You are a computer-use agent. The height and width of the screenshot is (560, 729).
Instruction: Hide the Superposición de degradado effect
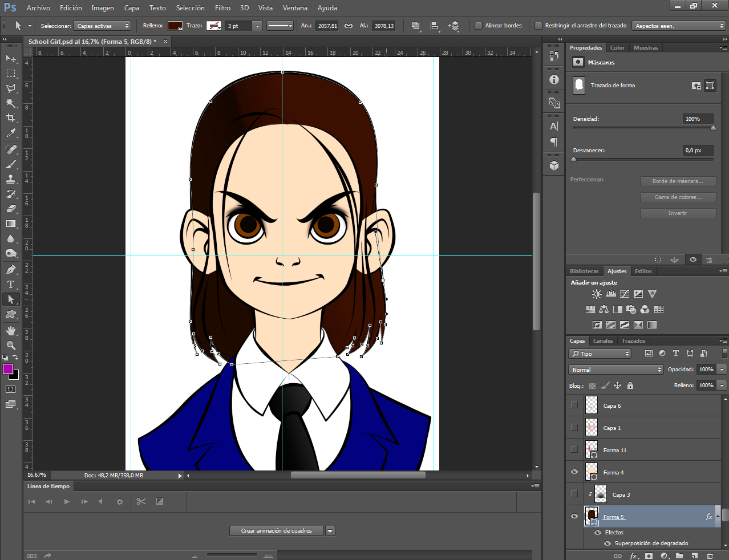pos(607,543)
